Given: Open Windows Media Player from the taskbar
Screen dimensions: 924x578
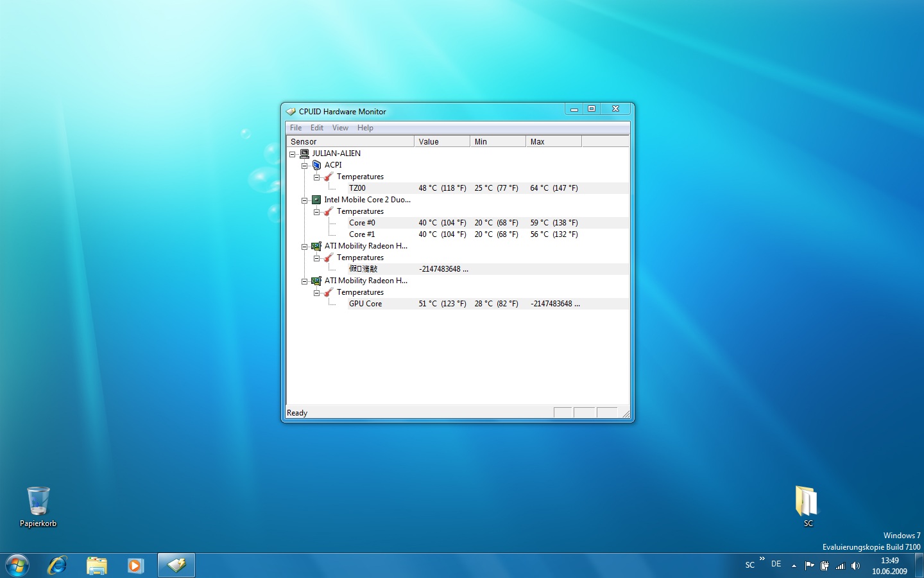Looking at the screenshot, I should 135,566.
